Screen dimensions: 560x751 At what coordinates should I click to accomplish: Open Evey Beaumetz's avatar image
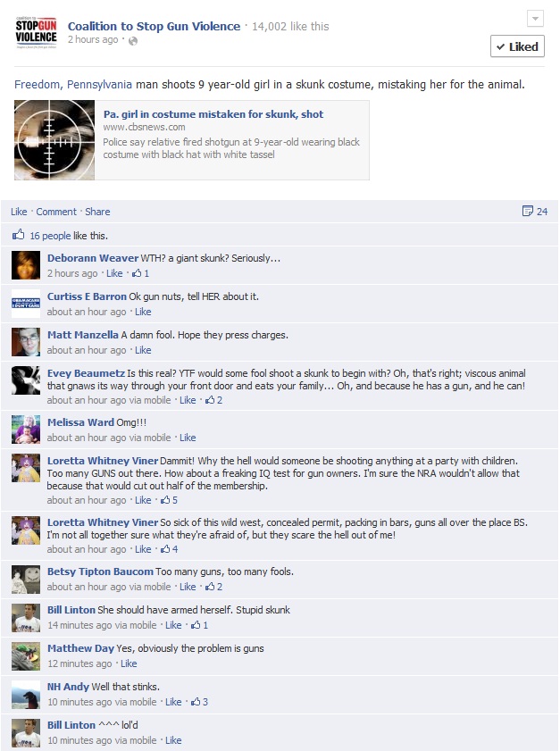pos(26,380)
